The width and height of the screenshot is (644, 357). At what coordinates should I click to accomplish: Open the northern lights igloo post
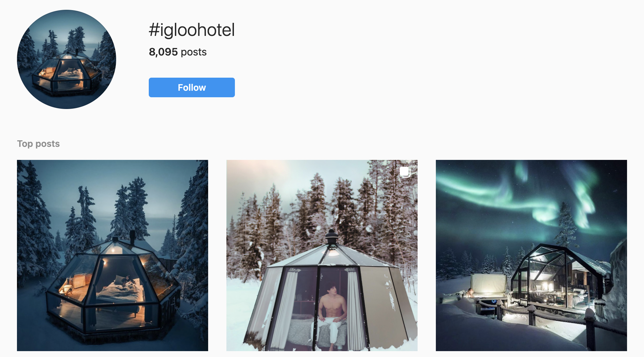click(x=531, y=256)
